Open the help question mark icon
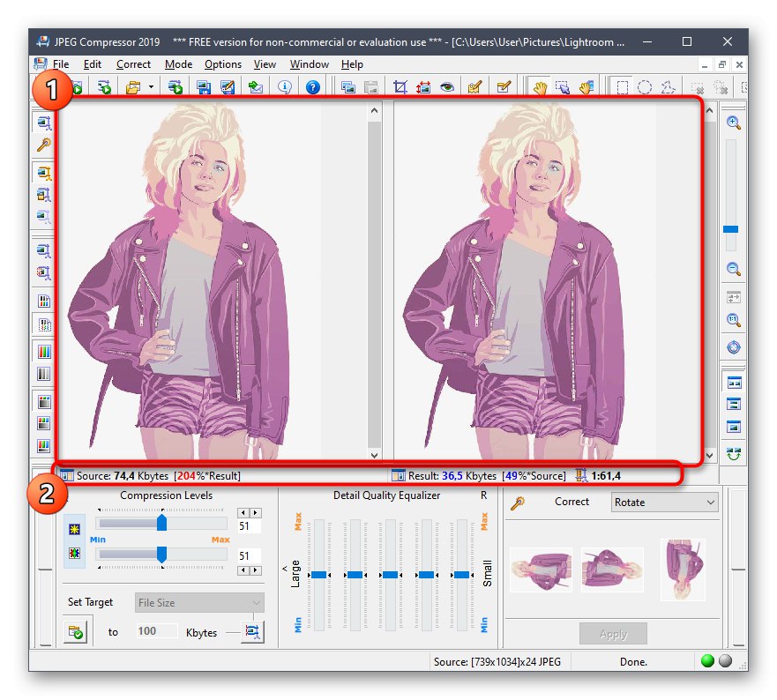The image size is (777, 700). [x=313, y=87]
